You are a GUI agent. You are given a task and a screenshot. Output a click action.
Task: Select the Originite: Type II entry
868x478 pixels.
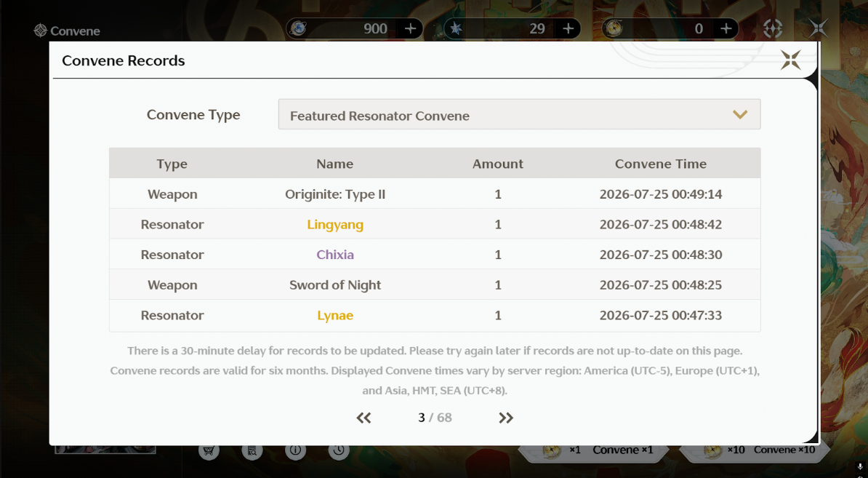click(335, 194)
